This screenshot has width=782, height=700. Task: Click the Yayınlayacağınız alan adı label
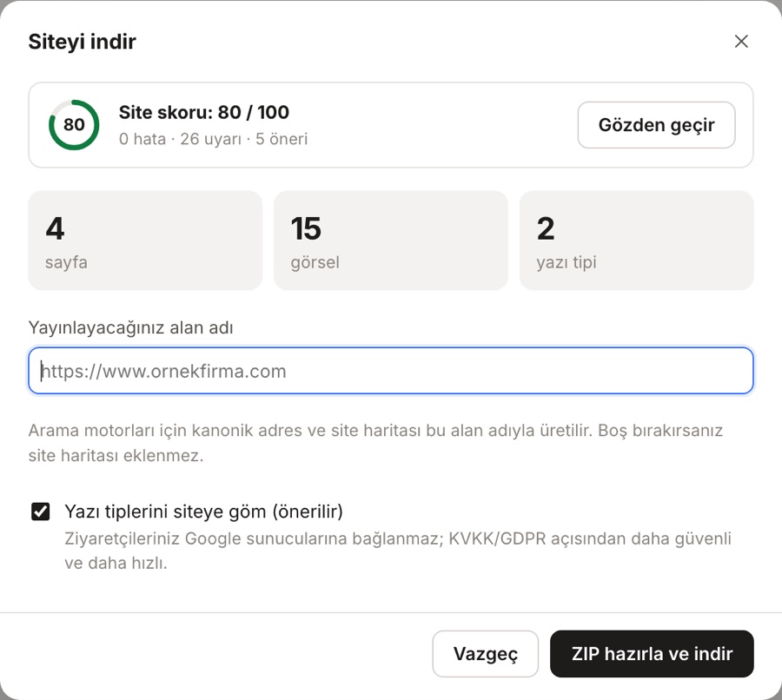pos(130,327)
